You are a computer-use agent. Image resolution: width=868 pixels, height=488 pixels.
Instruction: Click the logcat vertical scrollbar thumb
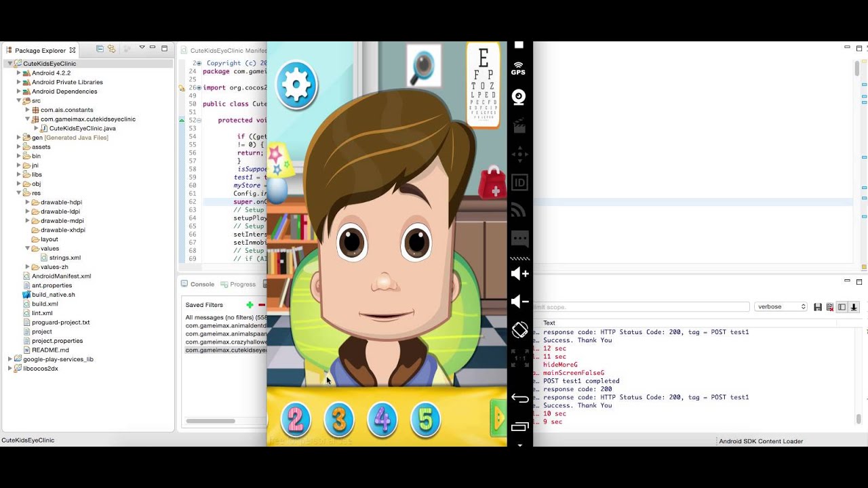tap(859, 419)
